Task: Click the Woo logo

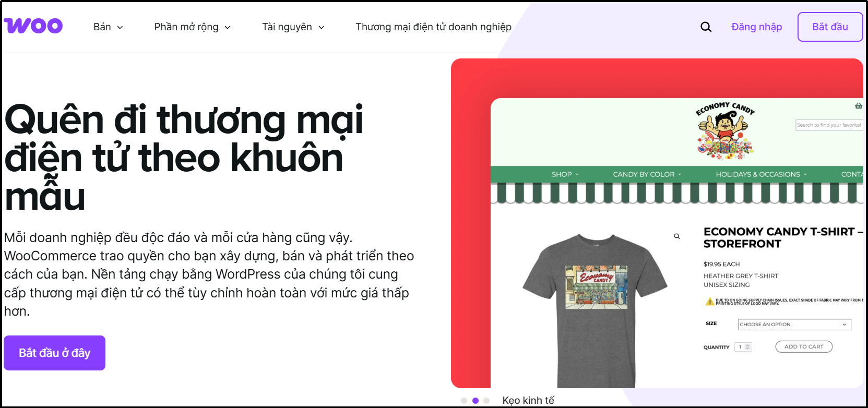Action: click(33, 26)
